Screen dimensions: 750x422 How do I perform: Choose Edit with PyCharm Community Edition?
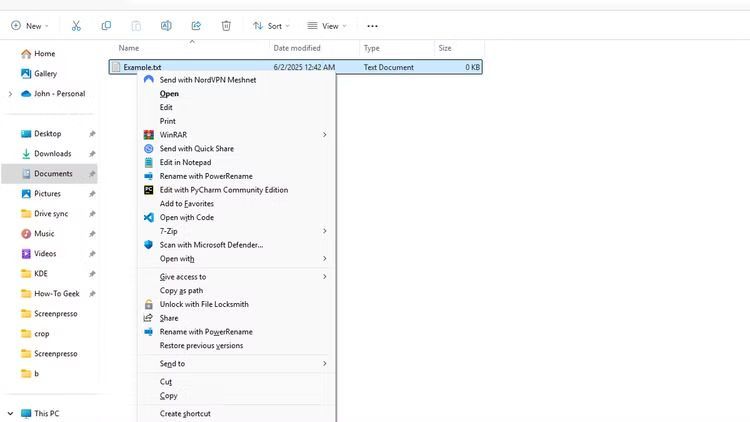(223, 190)
